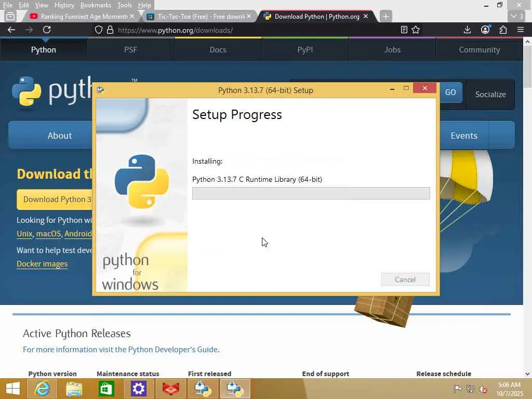The width and height of the screenshot is (532, 399).
Task: Launch Internet Explorer from the taskbar
Action: click(42, 389)
